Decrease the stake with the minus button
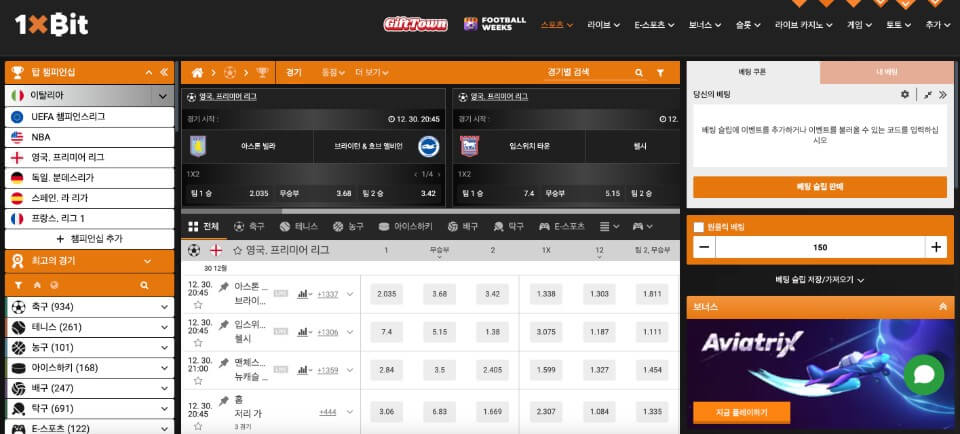 [x=704, y=247]
